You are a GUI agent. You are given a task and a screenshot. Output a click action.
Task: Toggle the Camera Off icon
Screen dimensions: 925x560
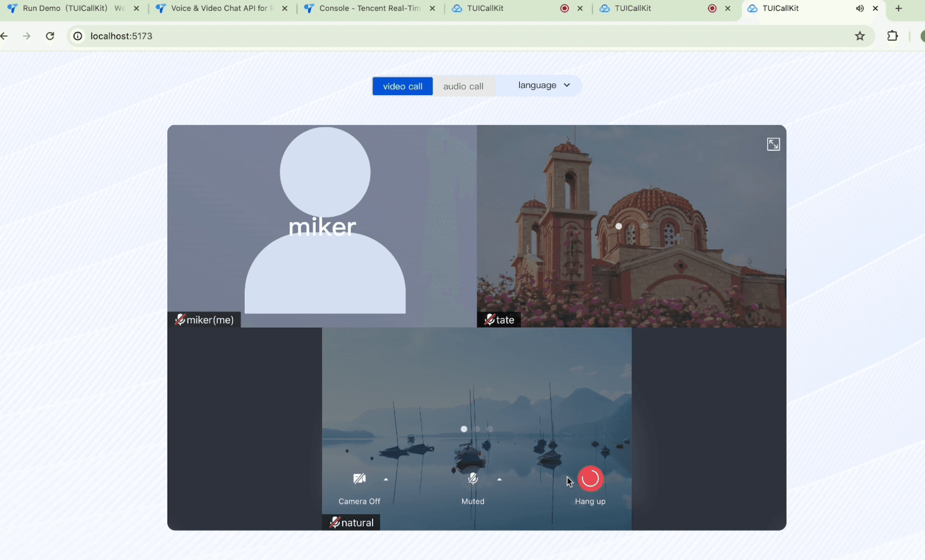point(359,479)
